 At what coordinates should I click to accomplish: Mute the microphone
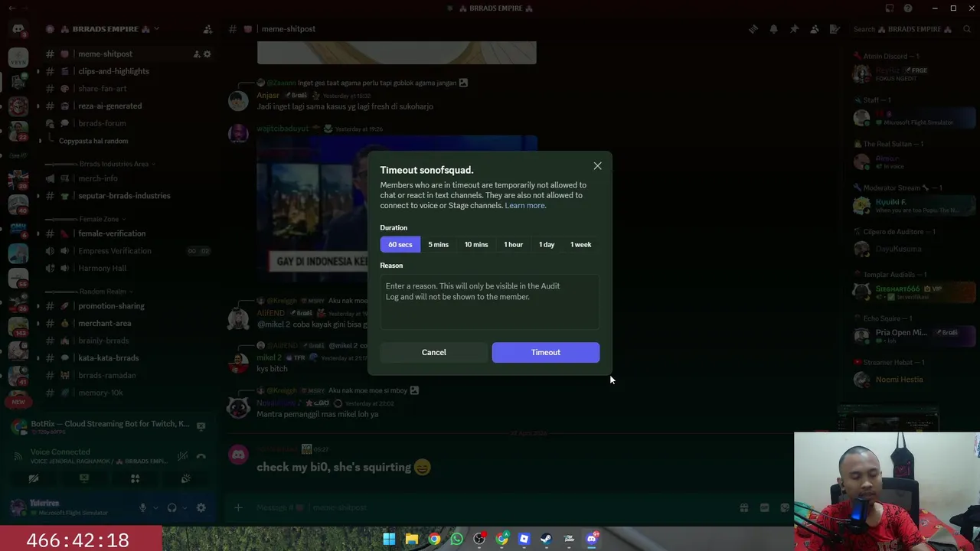[142, 507]
